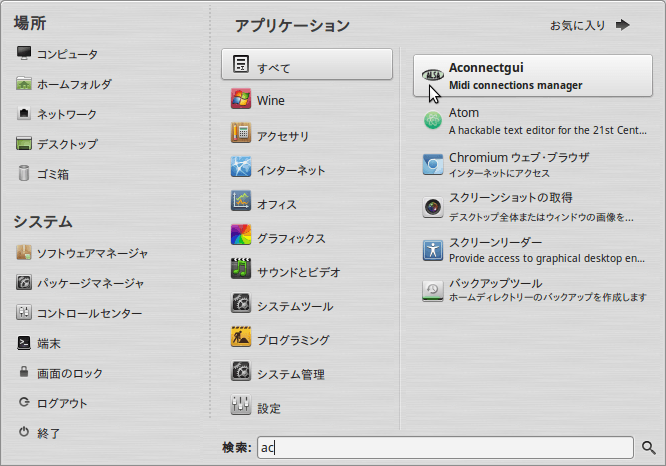Image resolution: width=666 pixels, height=466 pixels.
Task: Open the Trash bin icon
Action: [24, 173]
